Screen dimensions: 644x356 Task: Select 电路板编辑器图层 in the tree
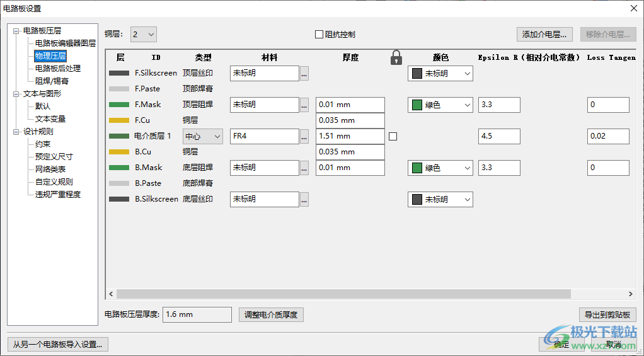[66, 43]
